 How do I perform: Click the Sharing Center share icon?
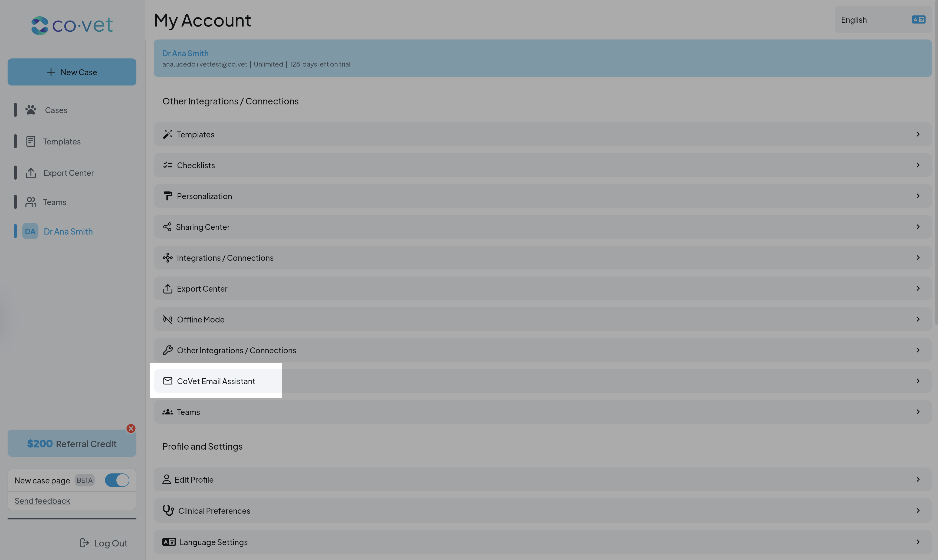167,227
